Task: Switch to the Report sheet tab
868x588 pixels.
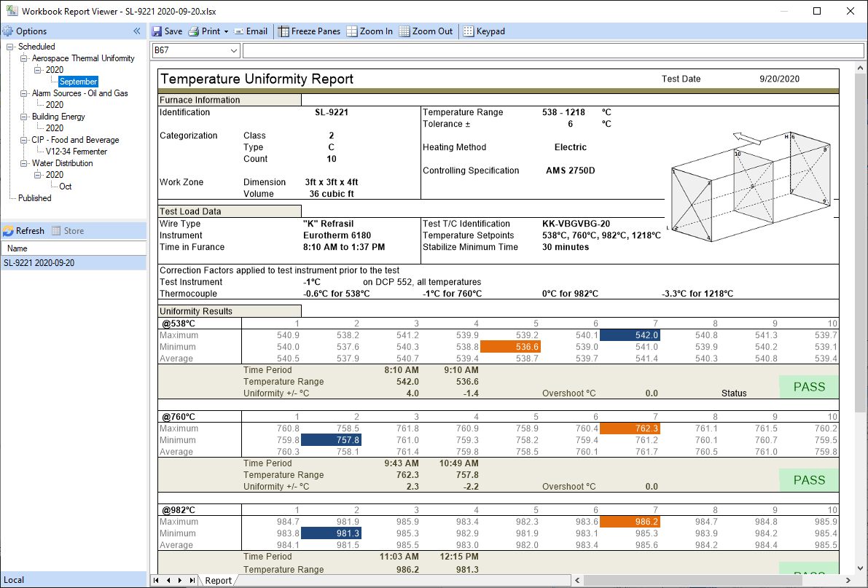Action: 218,580
